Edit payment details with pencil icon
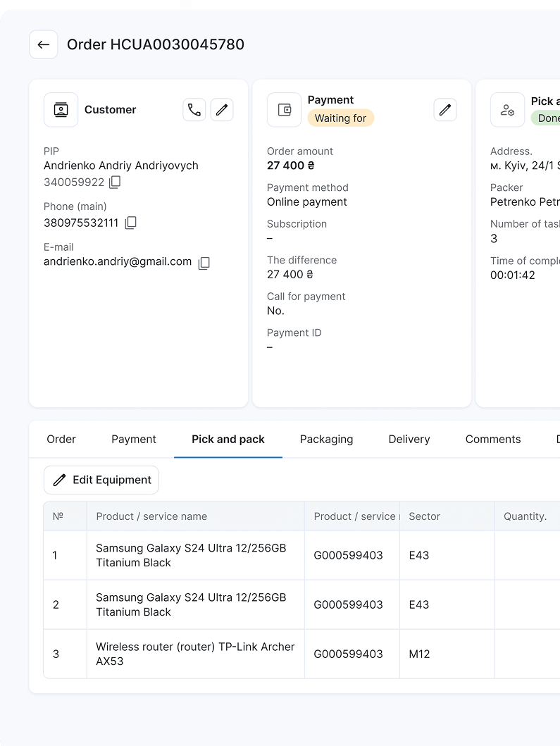This screenshot has height=746, width=560. click(x=445, y=110)
